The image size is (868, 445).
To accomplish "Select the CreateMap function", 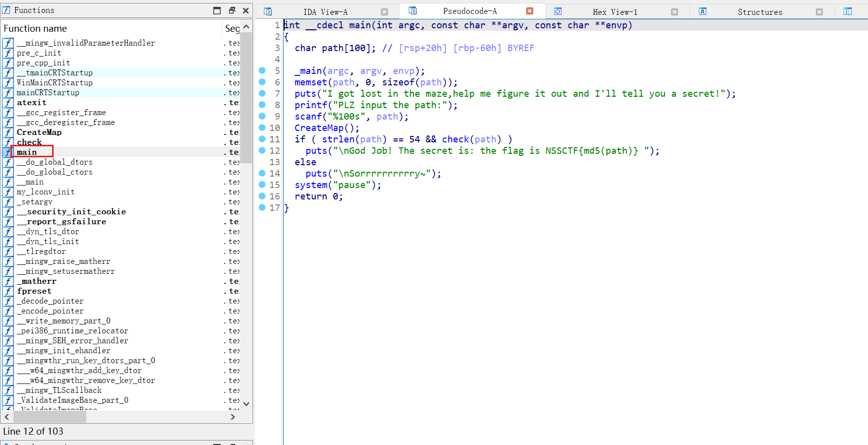I will (39, 132).
